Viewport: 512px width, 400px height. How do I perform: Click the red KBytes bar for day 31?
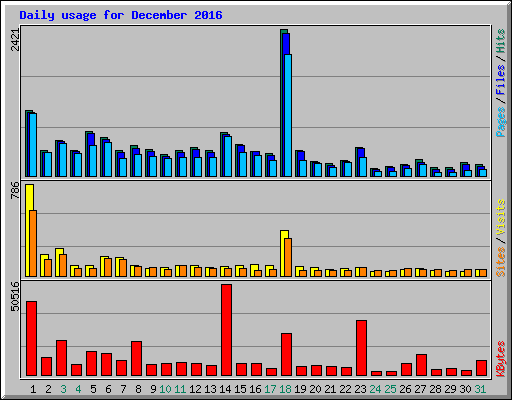click(482, 368)
